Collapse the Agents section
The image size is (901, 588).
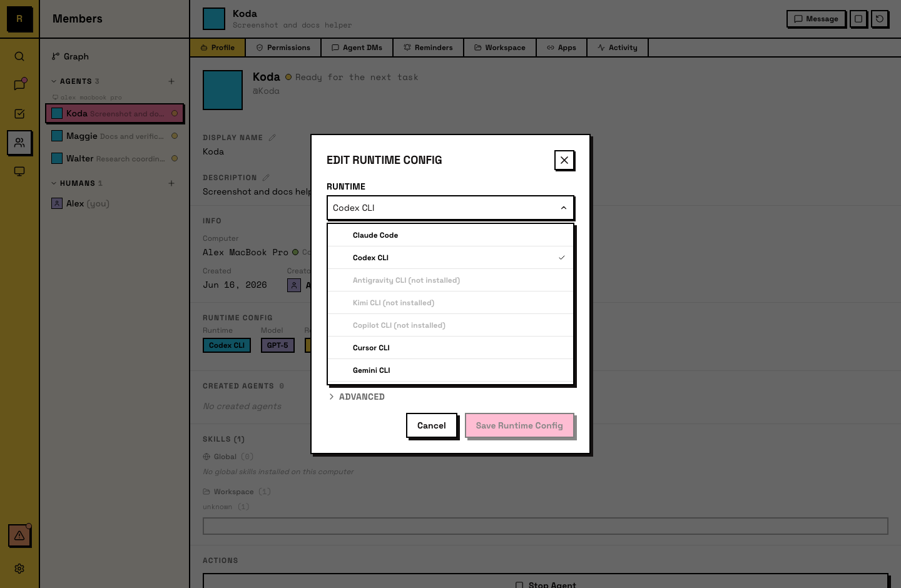[x=75, y=81]
